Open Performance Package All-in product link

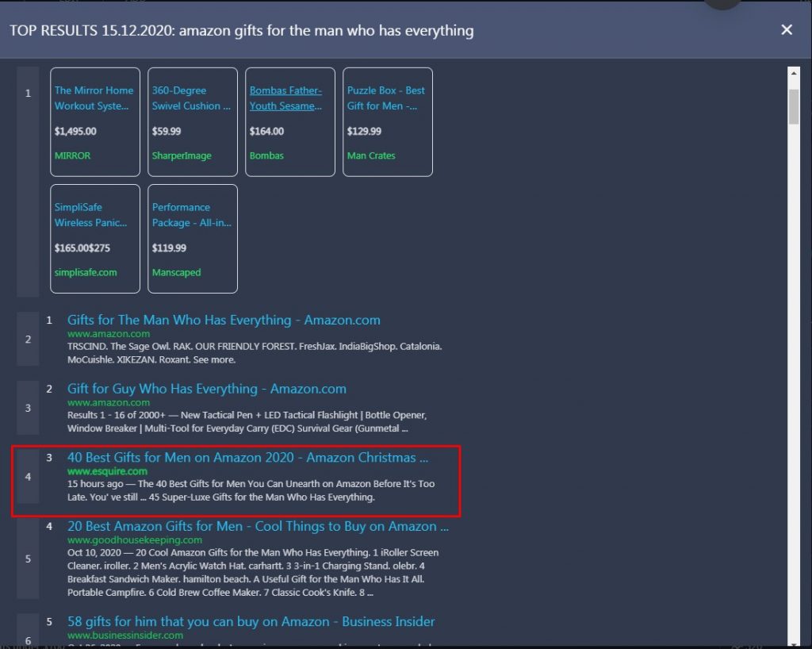click(192, 215)
